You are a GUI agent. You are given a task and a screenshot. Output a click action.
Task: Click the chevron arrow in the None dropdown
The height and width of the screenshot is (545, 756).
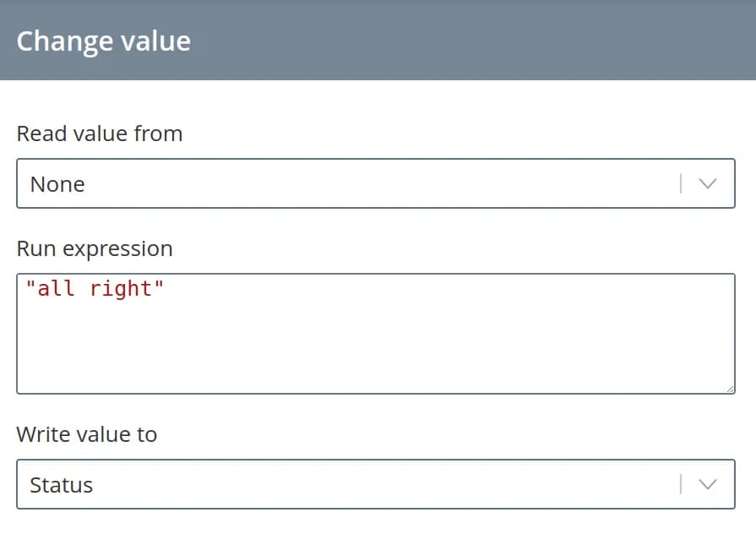coord(708,183)
